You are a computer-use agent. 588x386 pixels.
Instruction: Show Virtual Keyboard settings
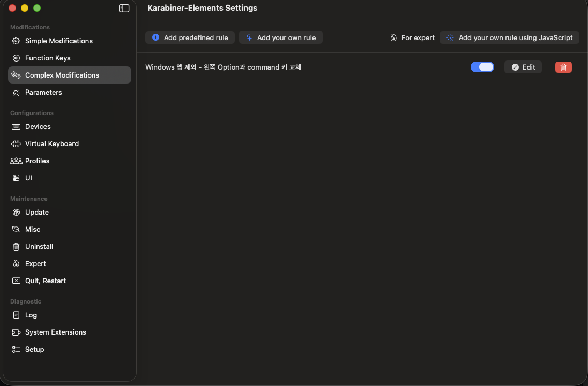(69, 144)
